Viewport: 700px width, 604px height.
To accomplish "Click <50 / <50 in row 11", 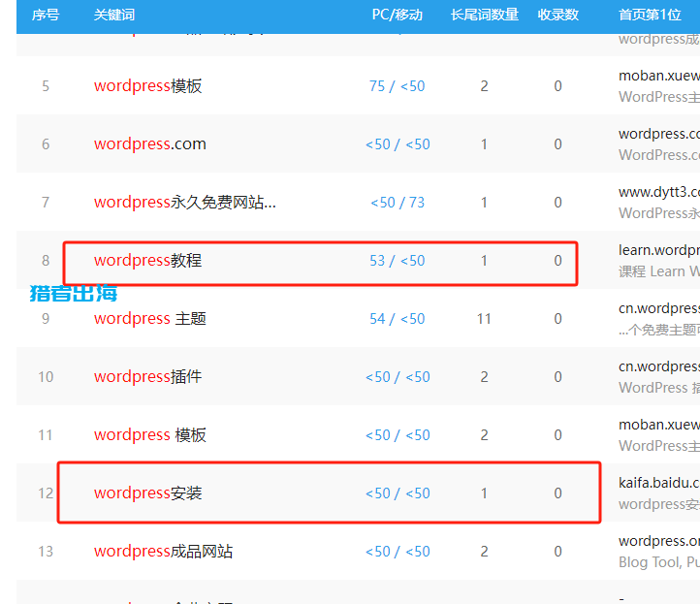I will 398,435.
